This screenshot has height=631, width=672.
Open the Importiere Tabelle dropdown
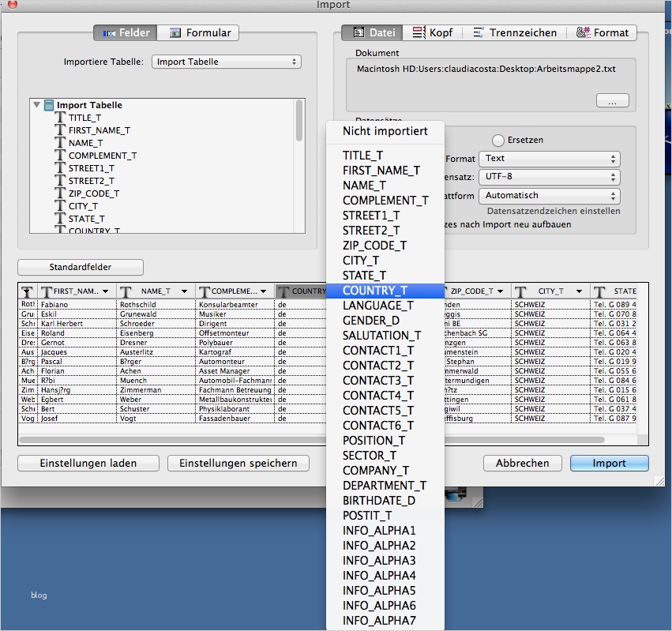click(227, 62)
